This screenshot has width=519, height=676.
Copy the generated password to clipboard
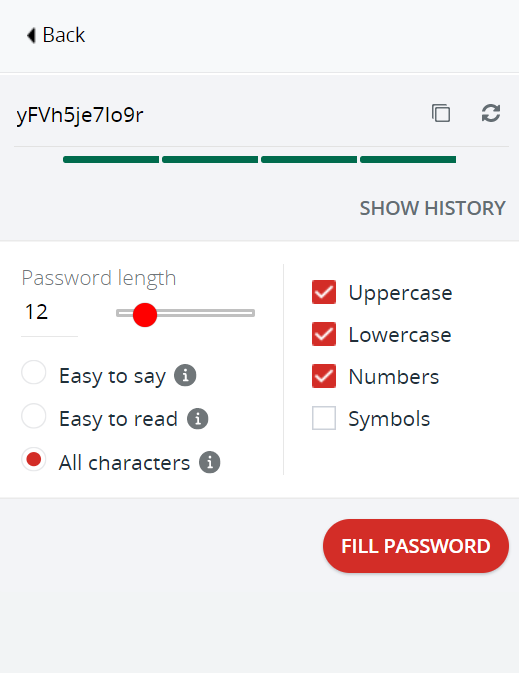coord(441,113)
